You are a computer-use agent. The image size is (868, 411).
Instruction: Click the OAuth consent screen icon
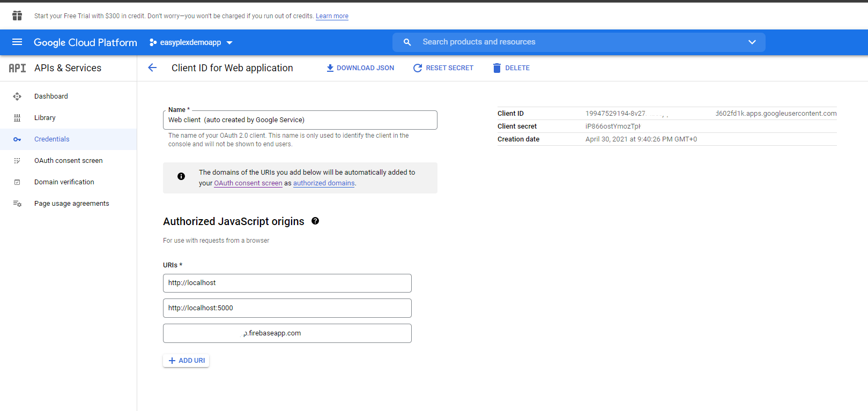coord(17,161)
